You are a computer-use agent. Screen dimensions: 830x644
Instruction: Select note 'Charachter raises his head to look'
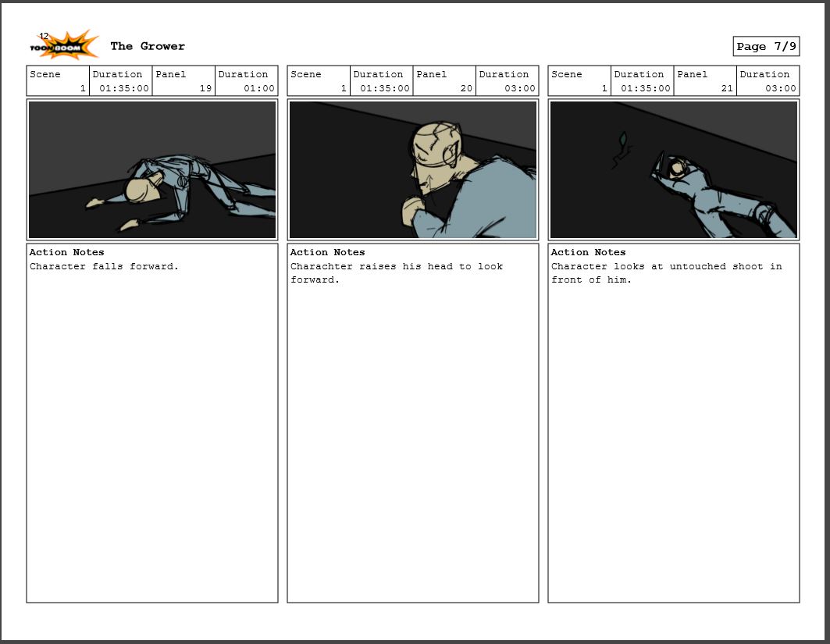397,267
